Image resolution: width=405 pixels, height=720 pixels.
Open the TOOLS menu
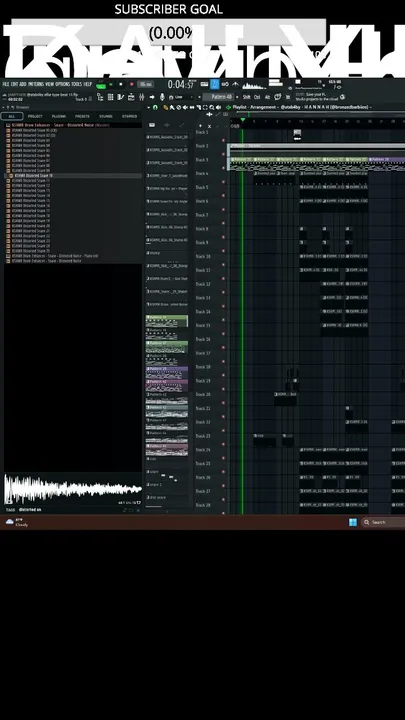click(x=77, y=84)
